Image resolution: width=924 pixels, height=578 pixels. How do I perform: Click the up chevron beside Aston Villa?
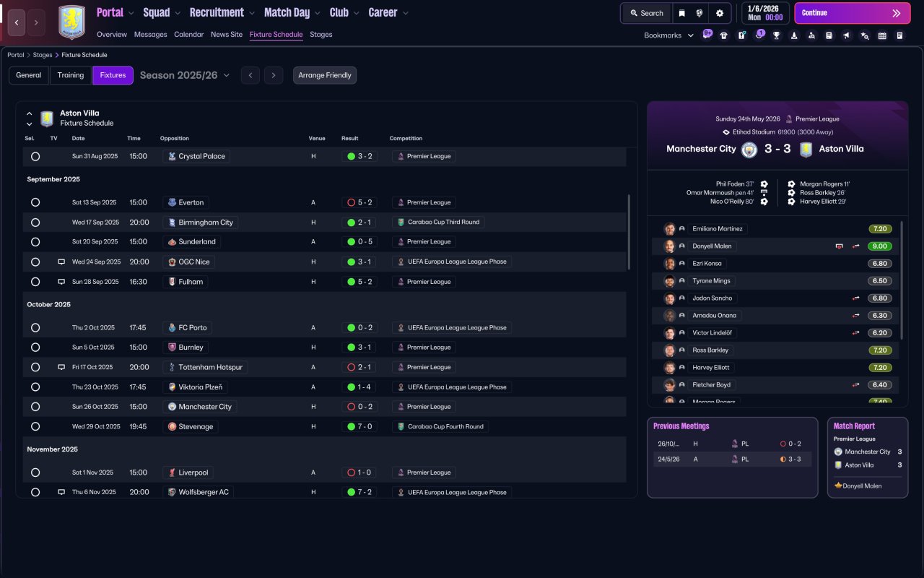30,113
